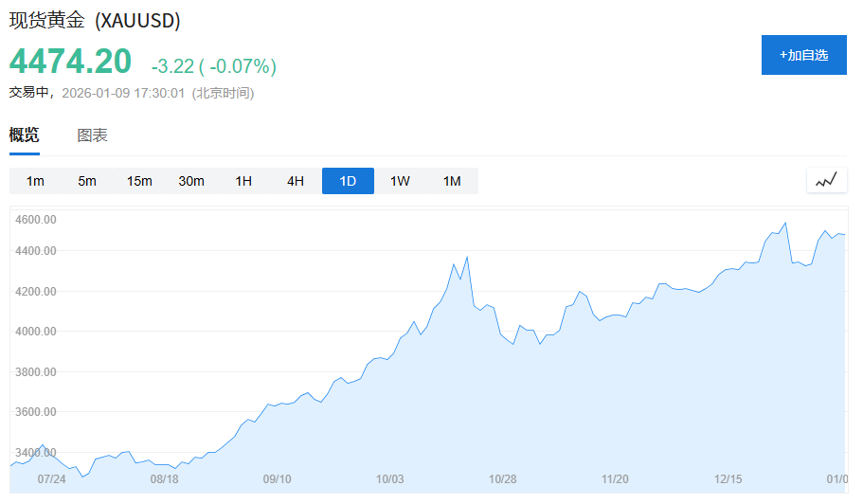Click the 10/28 date on the x-axis
The height and width of the screenshot is (504, 863).
502,479
